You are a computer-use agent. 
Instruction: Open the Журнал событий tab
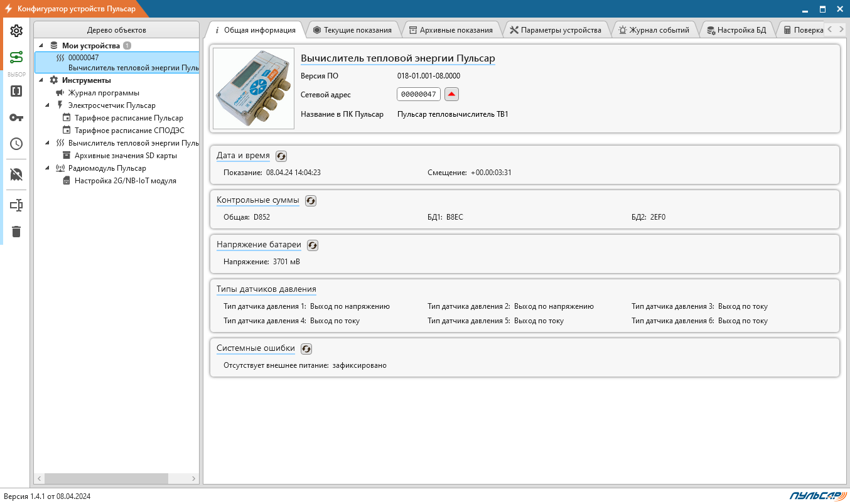click(x=654, y=29)
